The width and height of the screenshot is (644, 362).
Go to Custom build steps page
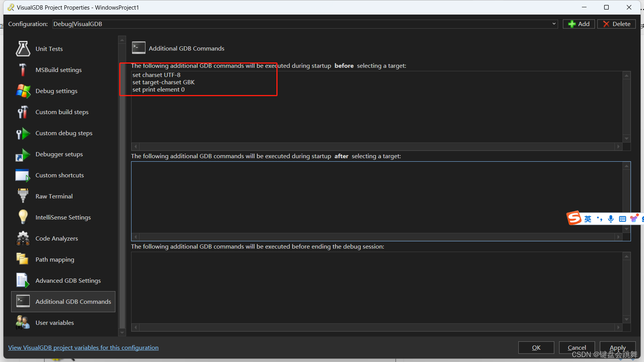[63, 112]
